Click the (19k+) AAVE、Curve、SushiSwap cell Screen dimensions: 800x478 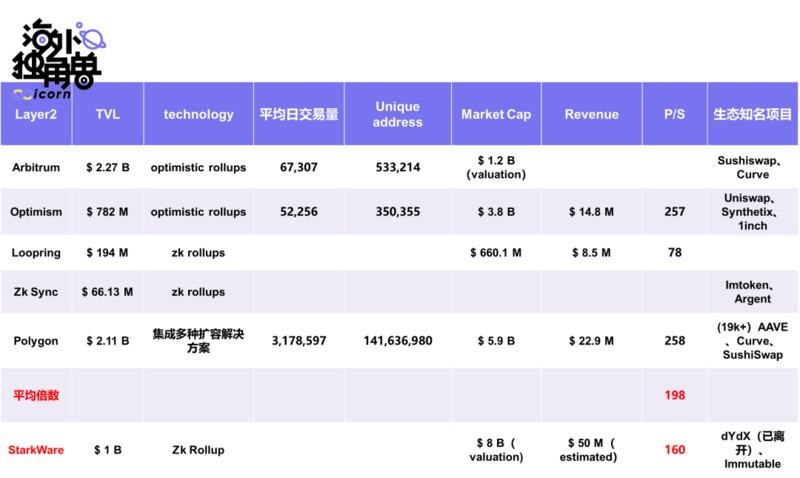pyautogui.click(x=753, y=341)
